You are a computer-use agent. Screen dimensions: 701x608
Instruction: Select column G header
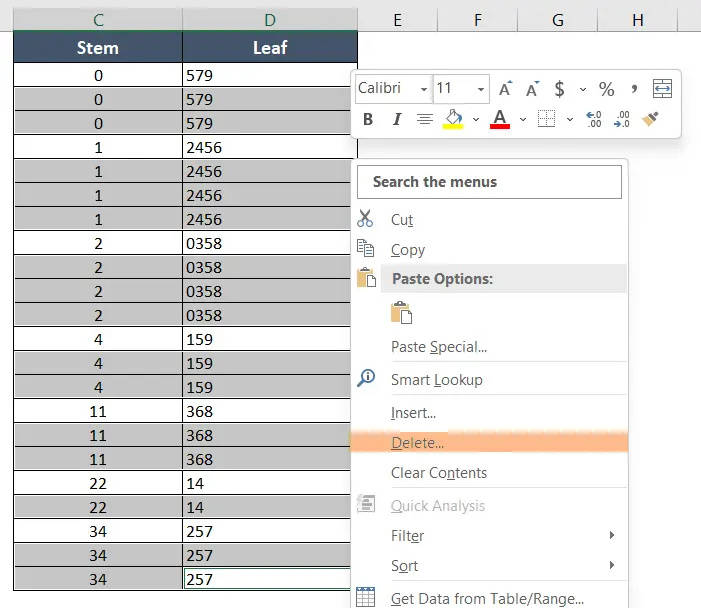(x=557, y=20)
